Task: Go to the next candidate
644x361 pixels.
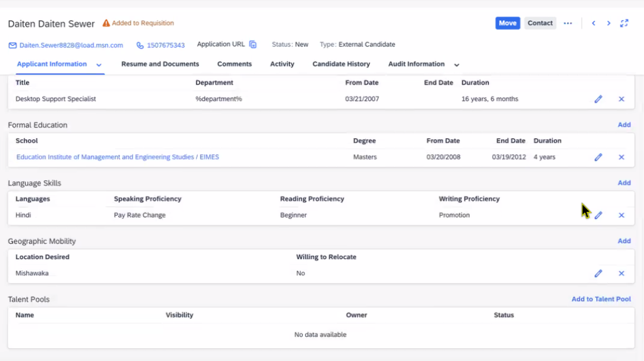Action: pyautogui.click(x=609, y=24)
